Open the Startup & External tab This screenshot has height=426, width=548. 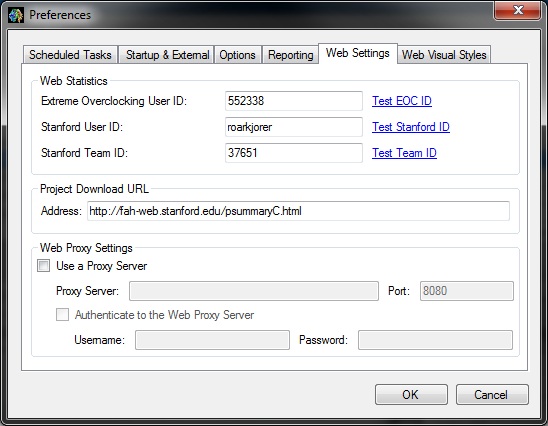pyautogui.click(x=167, y=55)
